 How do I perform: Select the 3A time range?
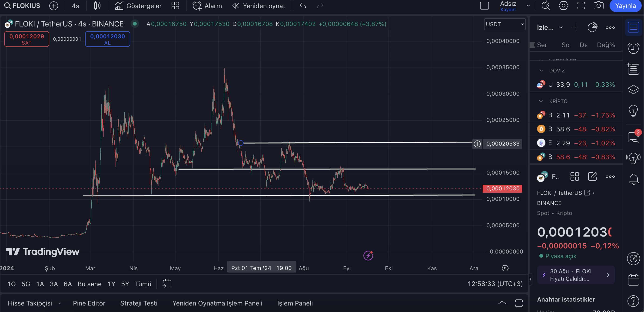54,284
